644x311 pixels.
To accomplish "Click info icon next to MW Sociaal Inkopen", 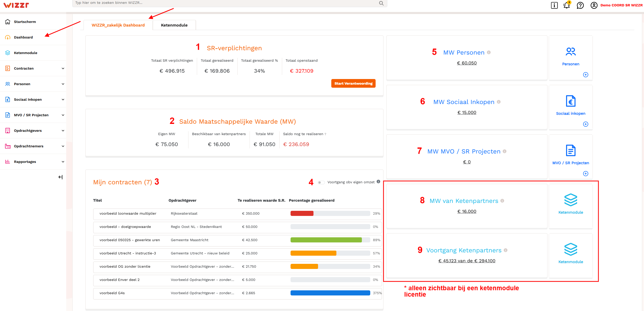I will (499, 102).
